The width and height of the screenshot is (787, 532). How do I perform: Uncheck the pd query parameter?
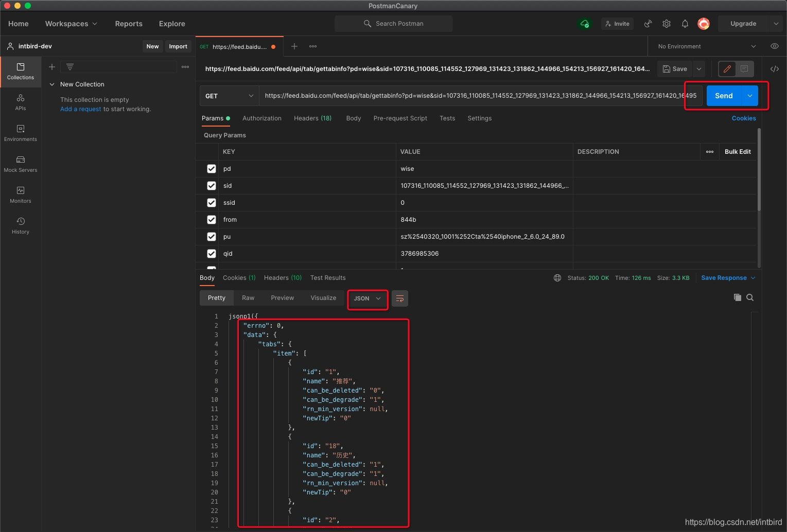[211, 169]
